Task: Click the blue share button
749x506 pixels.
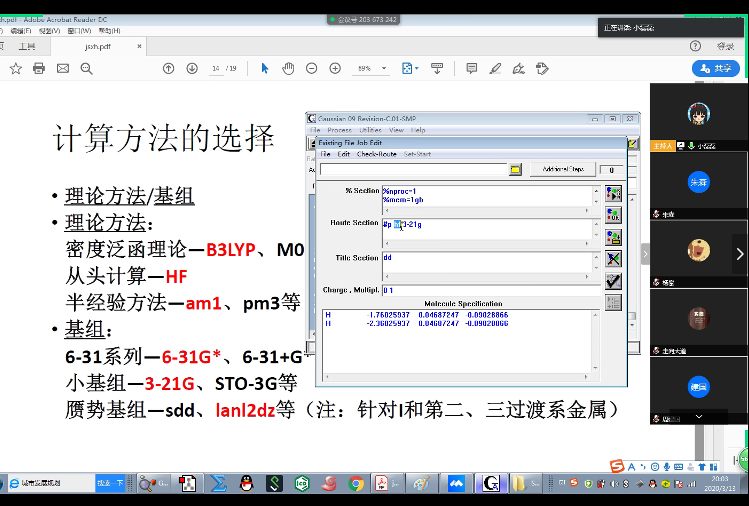Action: click(x=716, y=68)
